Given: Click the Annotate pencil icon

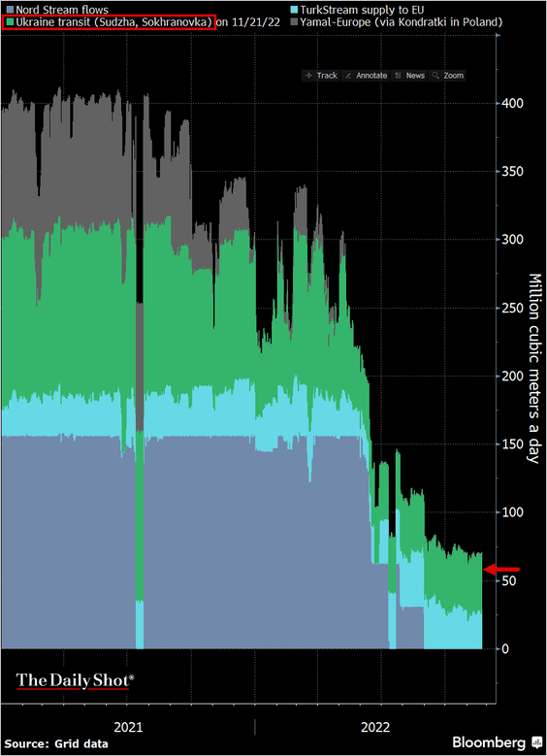Looking at the screenshot, I should [348, 76].
